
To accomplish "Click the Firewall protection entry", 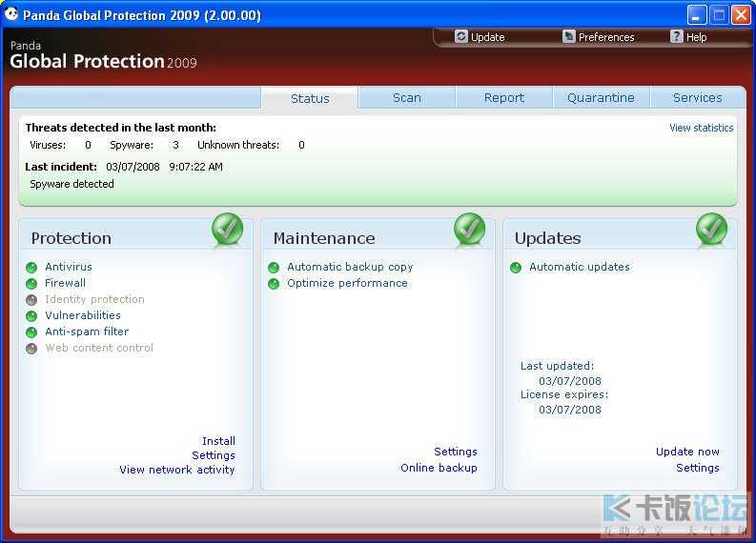I will 65,283.
